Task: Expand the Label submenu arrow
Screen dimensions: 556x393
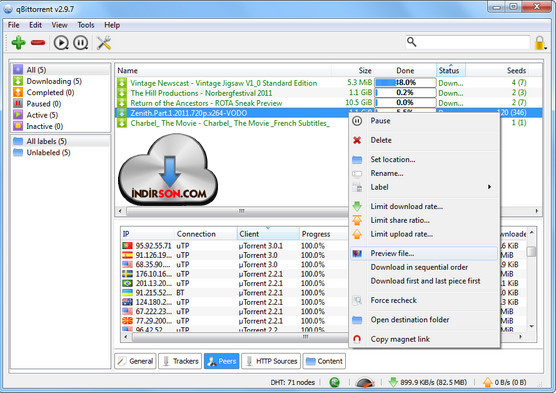Action: 489,187
